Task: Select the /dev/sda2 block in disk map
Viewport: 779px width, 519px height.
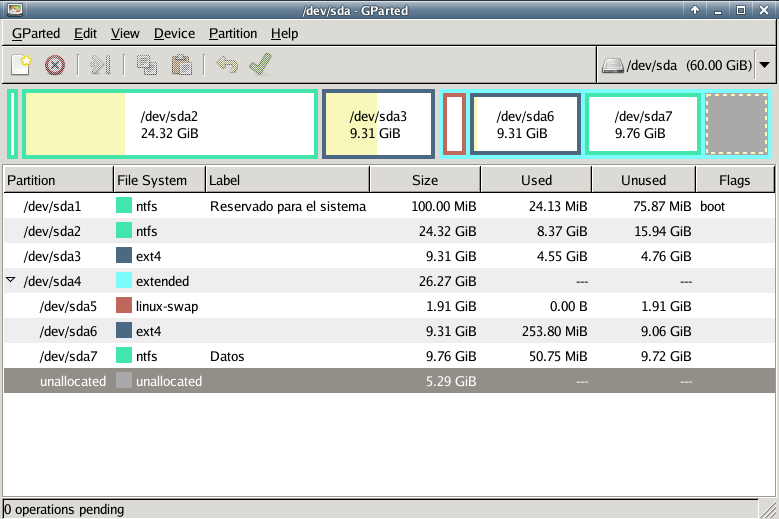Action: point(169,124)
